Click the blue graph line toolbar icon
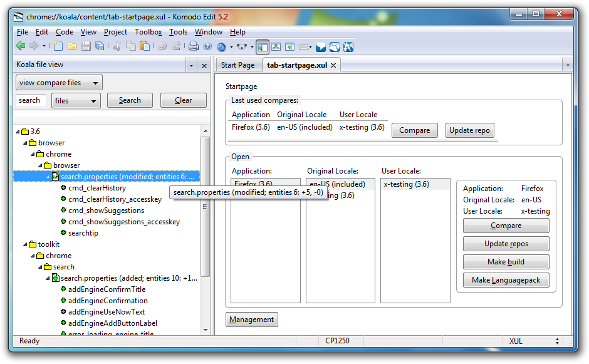Image resolution: width=589 pixels, height=364 pixels. coord(335,47)
